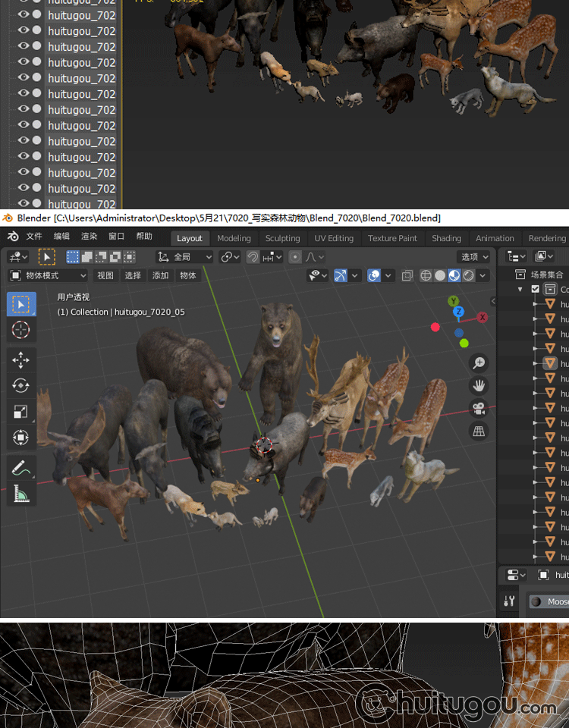Open the global transform orientation dropdown

pos(184,257)
